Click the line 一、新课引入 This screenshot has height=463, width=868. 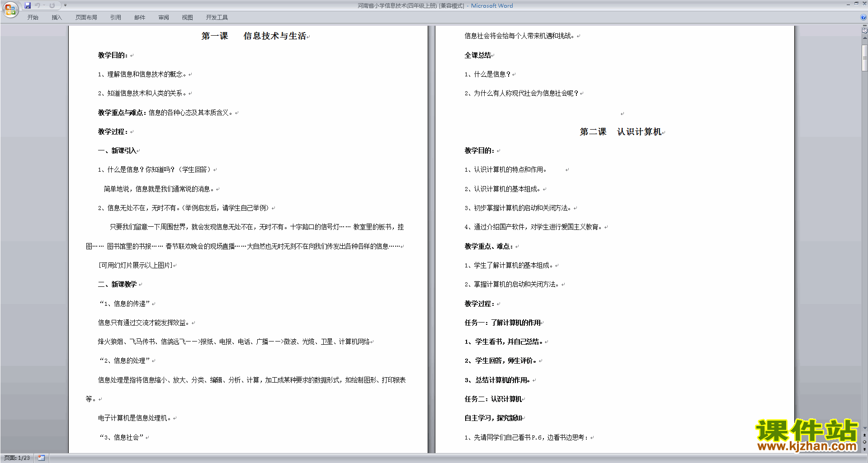click(x=117, y=151)
